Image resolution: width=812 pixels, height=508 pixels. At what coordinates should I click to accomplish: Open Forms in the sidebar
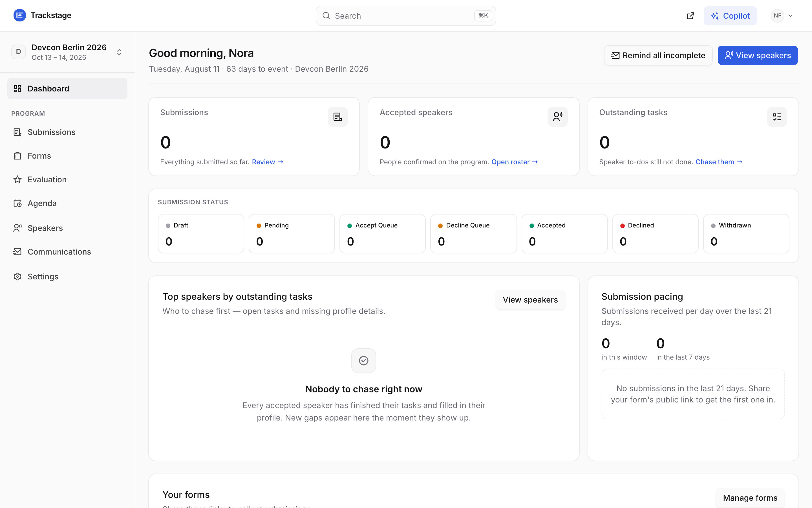pyautogui.click(x=67, y=156)
